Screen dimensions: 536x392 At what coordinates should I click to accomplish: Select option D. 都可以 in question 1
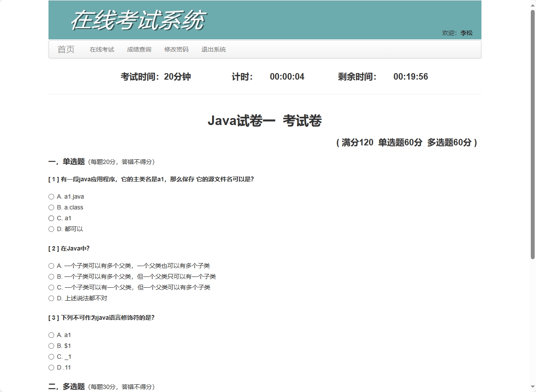coord(51,229)
